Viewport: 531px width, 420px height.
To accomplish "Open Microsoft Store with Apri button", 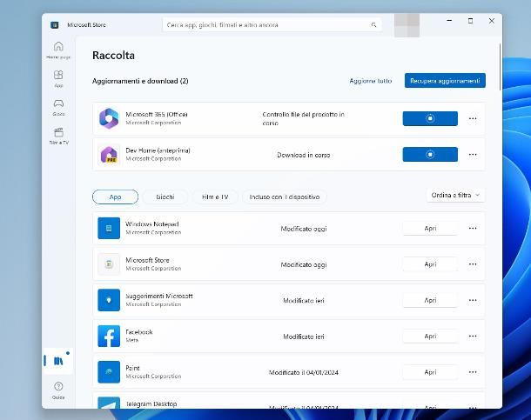I will (x=430, y=264).
